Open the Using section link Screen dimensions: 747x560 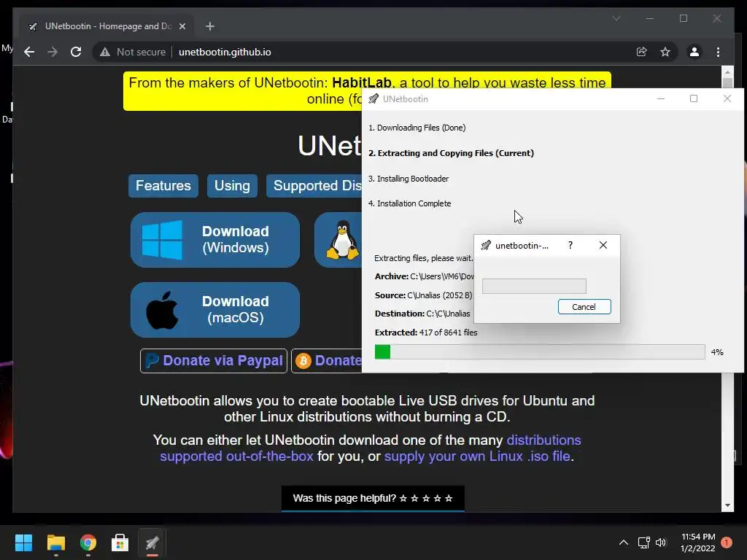(232, 185)
